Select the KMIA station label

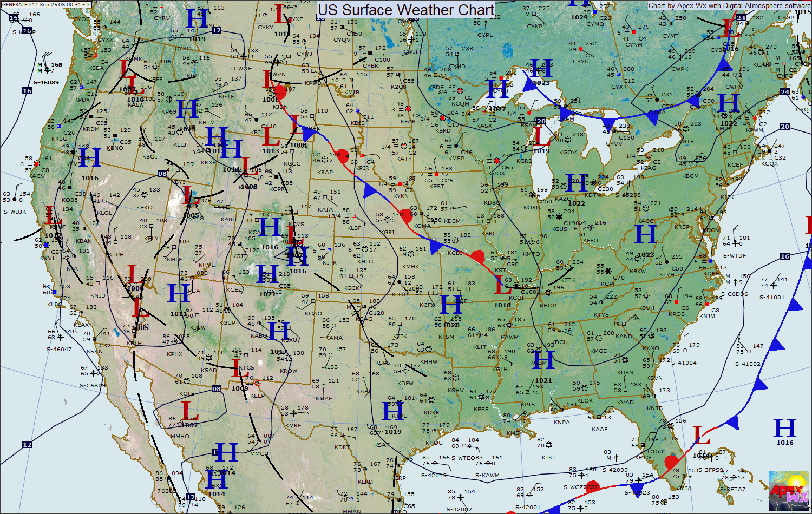(684, 488)
